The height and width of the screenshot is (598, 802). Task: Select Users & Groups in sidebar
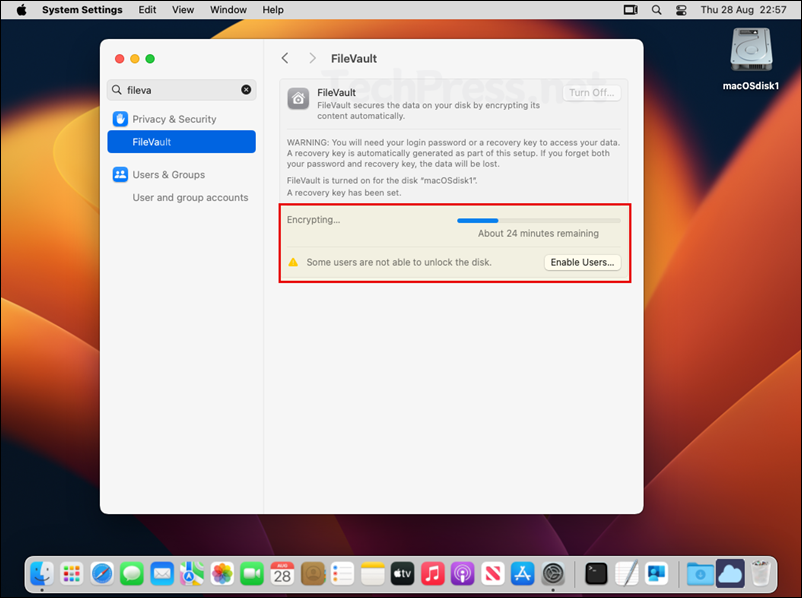pyautogui.click(x=182, y=174)
